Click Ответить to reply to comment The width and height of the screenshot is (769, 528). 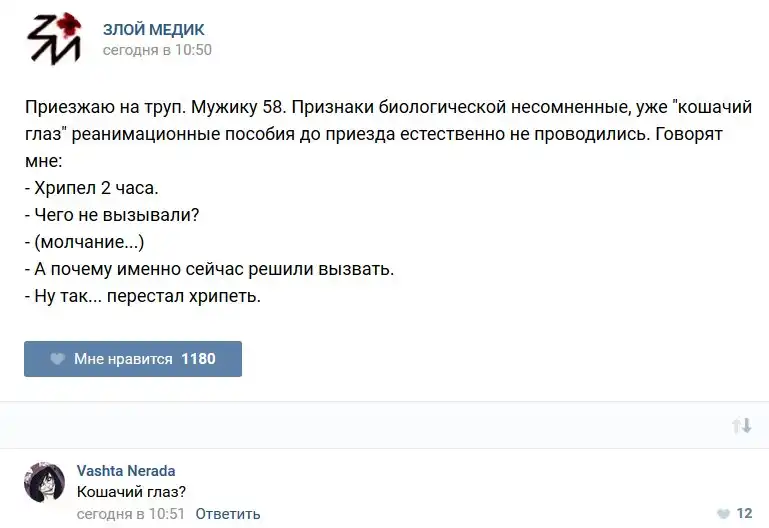coord(228,514)
